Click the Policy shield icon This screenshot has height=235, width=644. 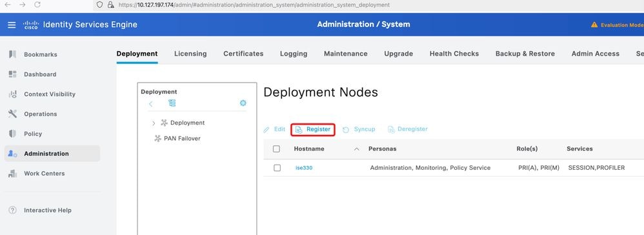tap(13, 134)
